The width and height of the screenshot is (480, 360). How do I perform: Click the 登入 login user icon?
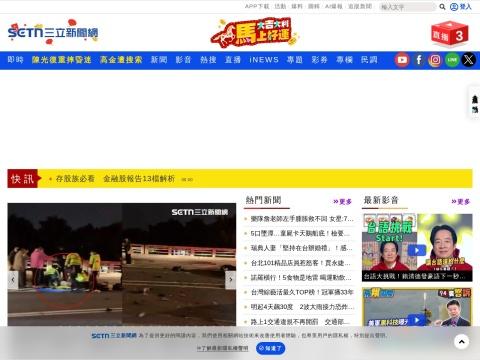[461, 7]
